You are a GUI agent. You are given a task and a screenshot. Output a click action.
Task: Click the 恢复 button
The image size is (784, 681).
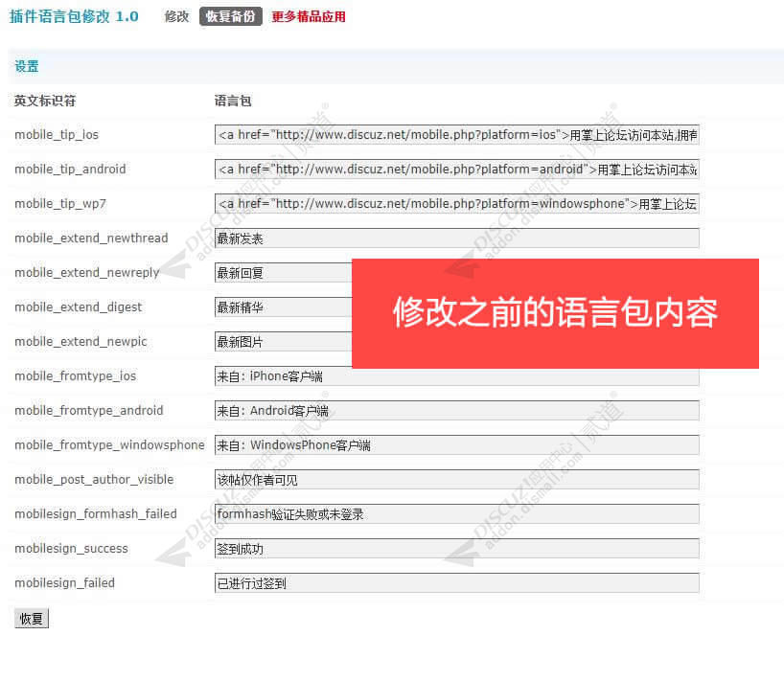point(32,619)
